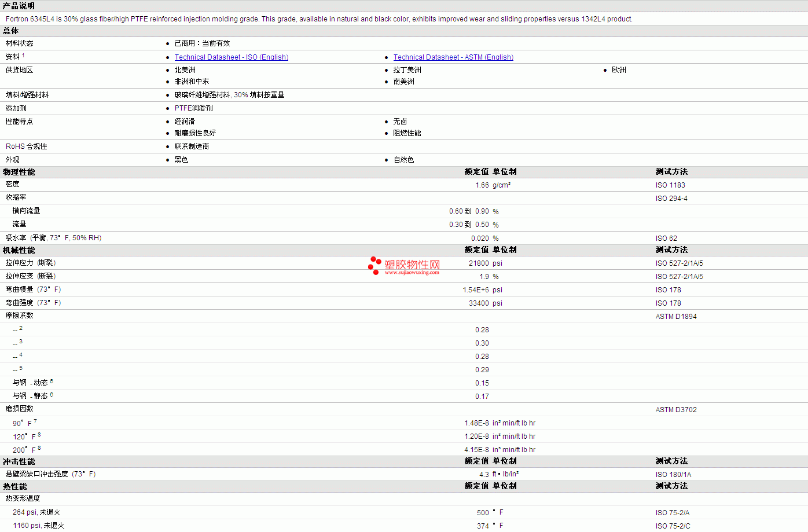Click the "机械性能" section heading
808x532 pixels.
19,250
